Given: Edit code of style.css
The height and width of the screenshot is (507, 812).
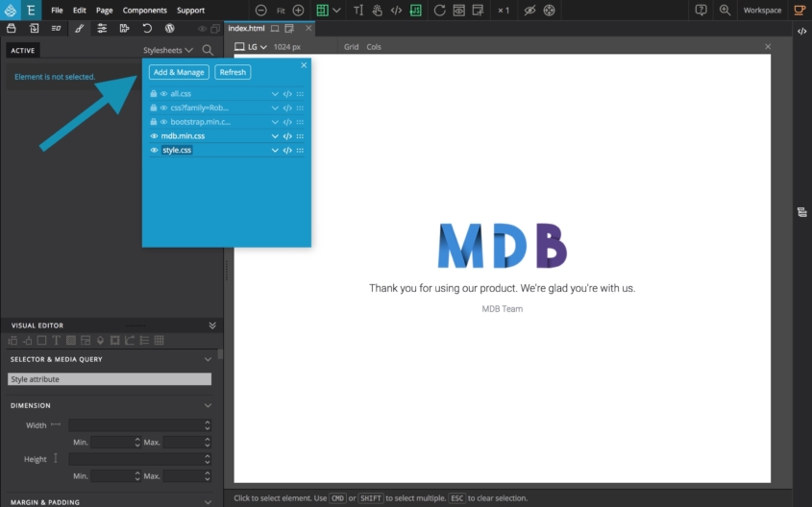Looking at the screenshot, I should click(287, 150).
